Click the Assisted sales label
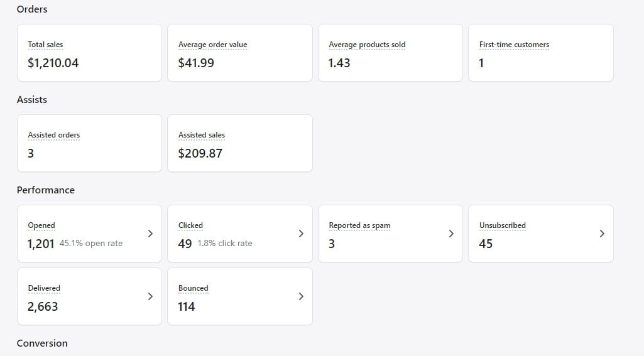Viewport: 644px width, 356px height. [201, 135]
